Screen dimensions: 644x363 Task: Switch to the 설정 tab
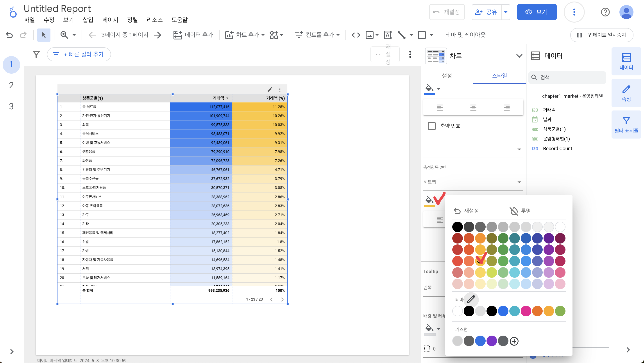[447, 76]
